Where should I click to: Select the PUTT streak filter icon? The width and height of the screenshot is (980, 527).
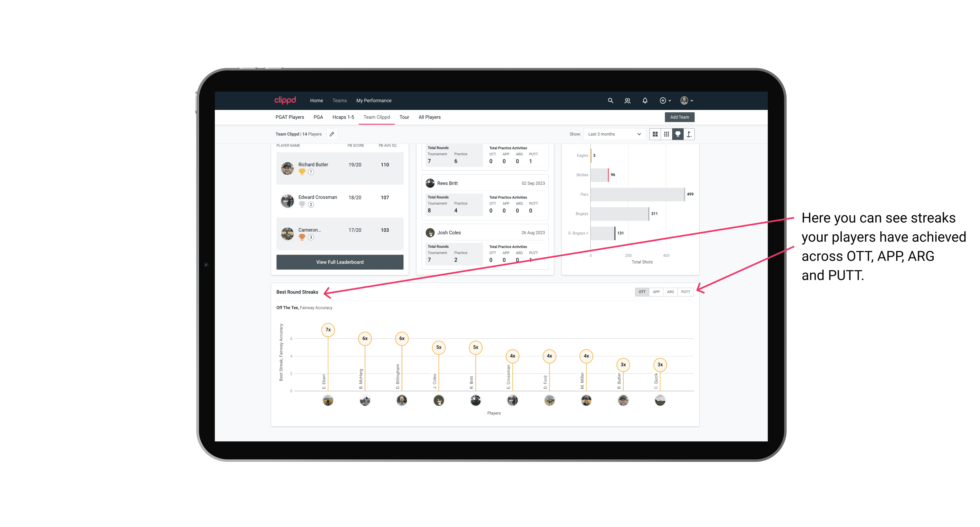(685, 291)
